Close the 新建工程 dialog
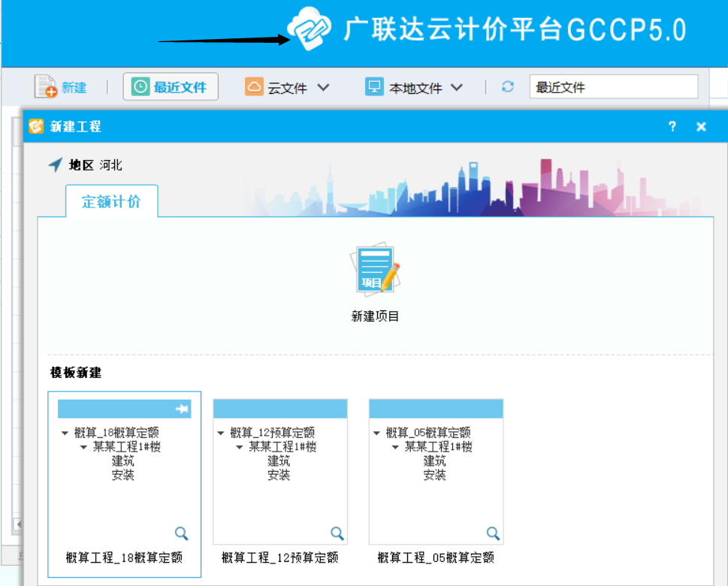 (701, 126)
